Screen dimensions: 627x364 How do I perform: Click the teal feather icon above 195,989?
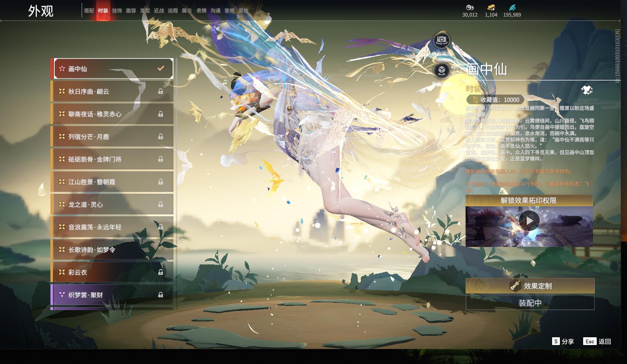512,7
